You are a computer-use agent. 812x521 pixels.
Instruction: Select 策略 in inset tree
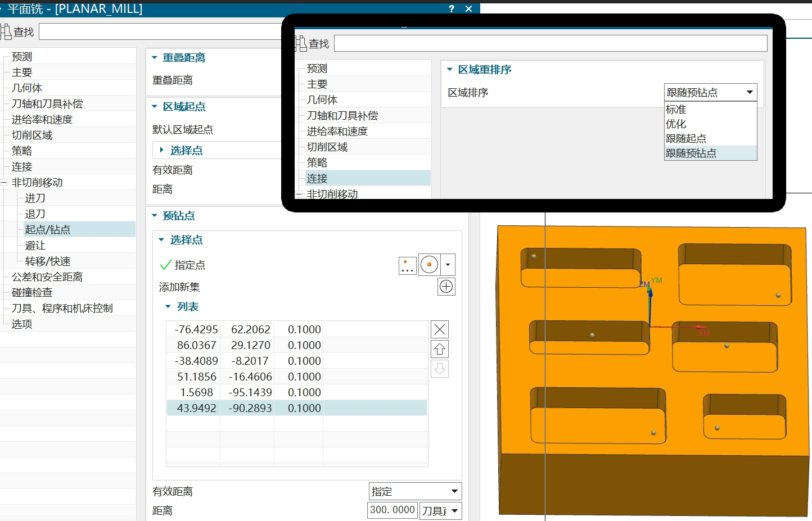tap(317, 163)
